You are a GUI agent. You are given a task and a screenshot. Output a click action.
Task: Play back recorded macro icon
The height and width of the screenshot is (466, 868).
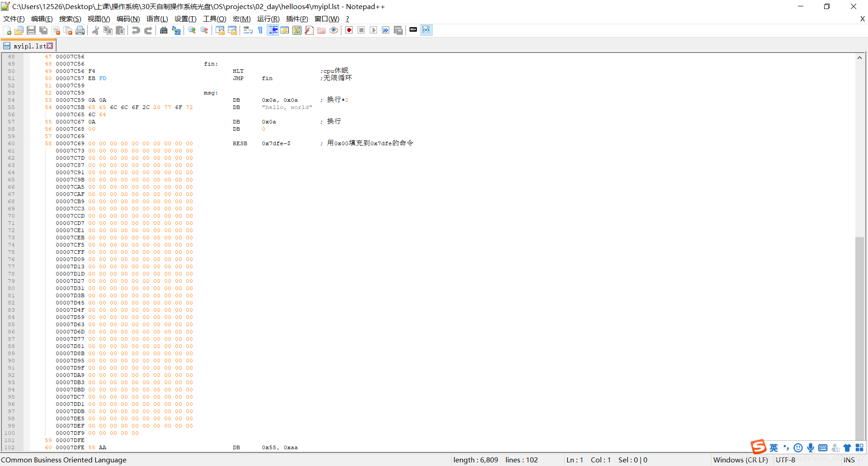coord(373,30)
